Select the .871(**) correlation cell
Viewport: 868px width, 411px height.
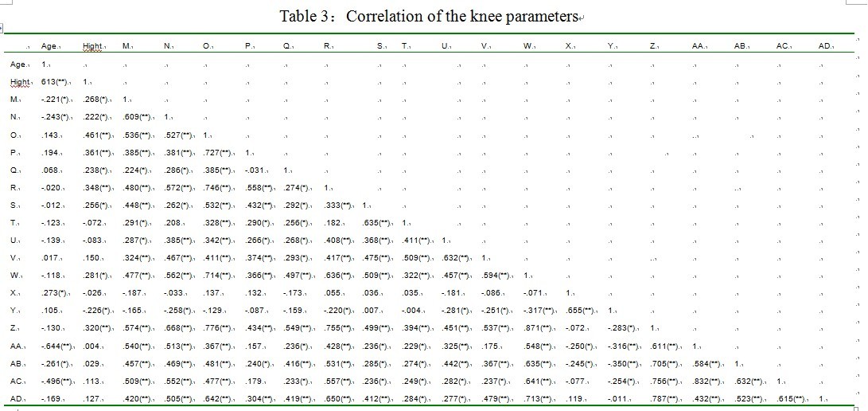tap(538, 327)
